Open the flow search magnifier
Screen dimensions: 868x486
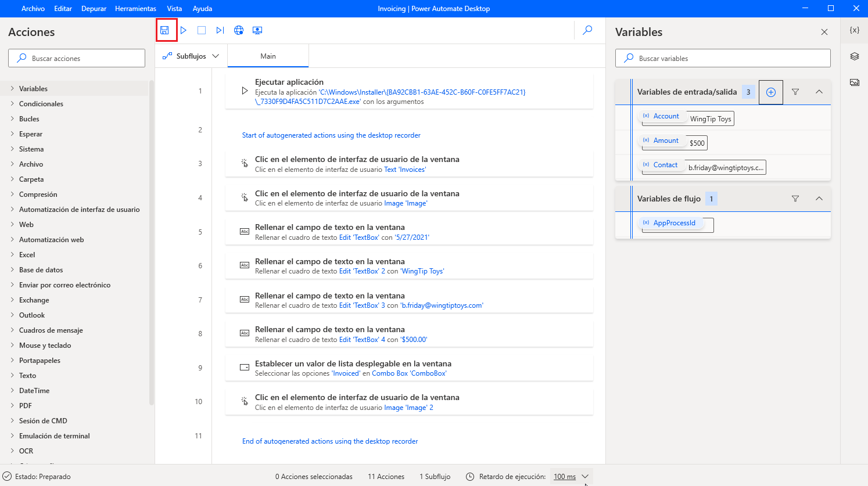pos(588,30)
